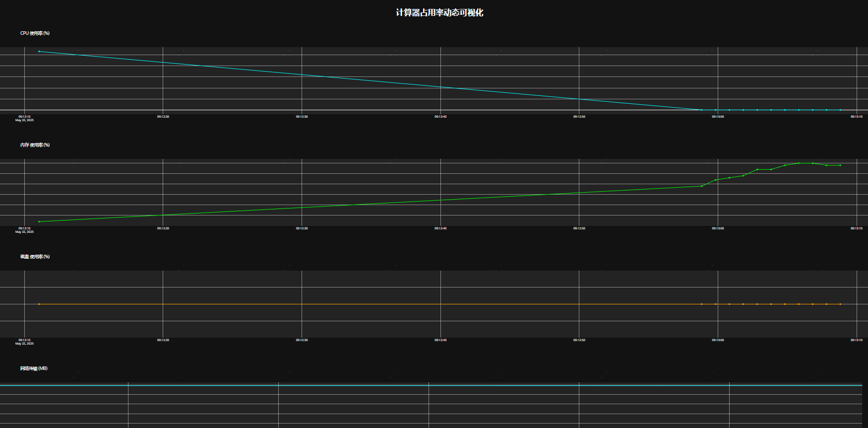
Task: Click 09:12:30 axis label under memory chart
Action: [302, 228]
